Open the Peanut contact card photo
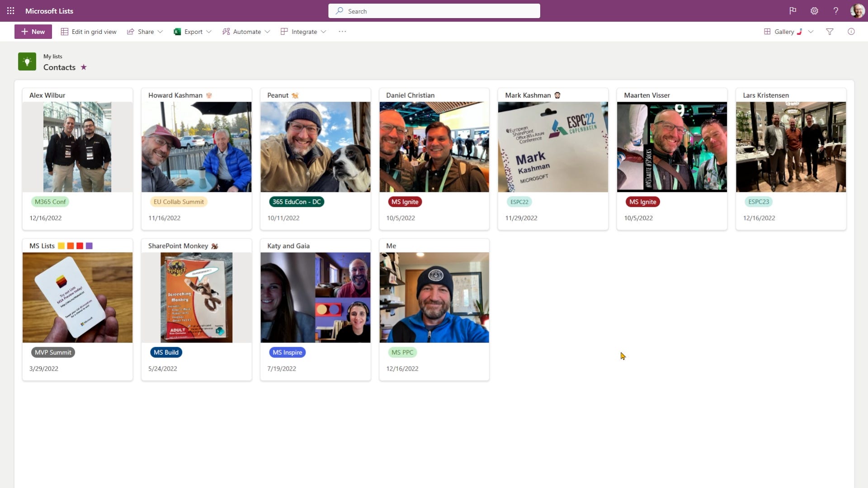 (315, 146)
